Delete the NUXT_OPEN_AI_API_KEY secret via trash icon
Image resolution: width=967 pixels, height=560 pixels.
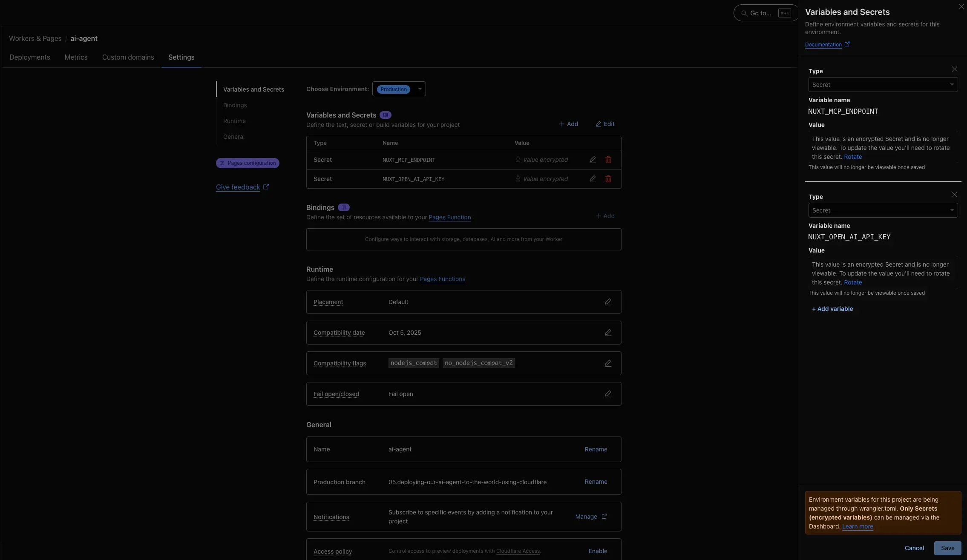608,179
